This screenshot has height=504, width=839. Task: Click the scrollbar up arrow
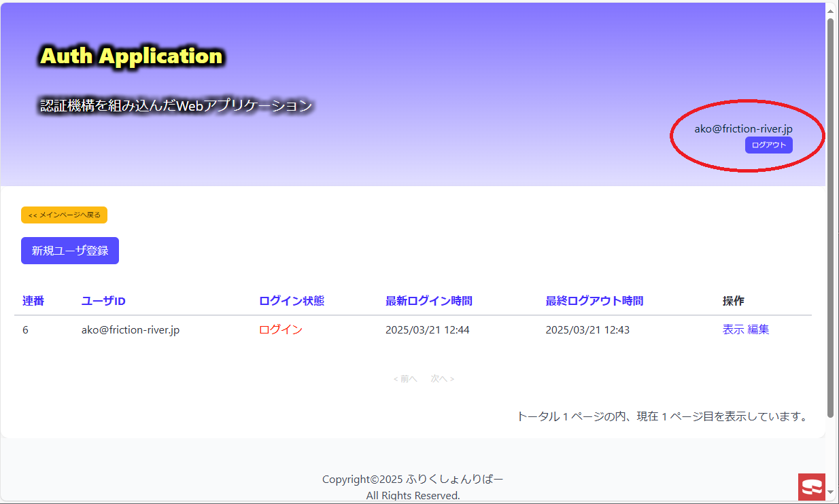click(x=830, y=10)
